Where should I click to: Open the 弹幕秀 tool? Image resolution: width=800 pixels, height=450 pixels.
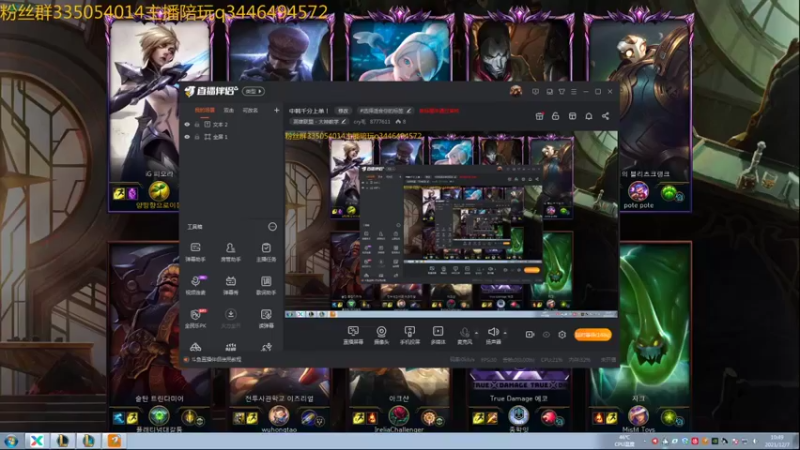coord(231,285)
